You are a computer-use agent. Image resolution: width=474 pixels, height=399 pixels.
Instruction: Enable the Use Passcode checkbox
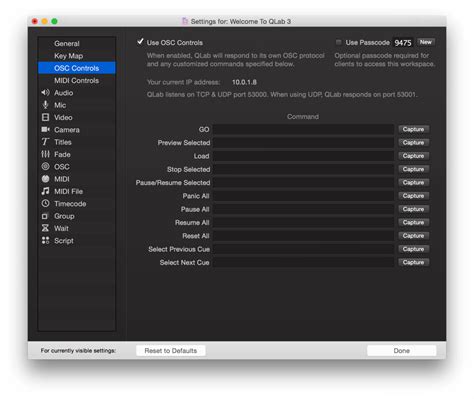pos(339,42)
